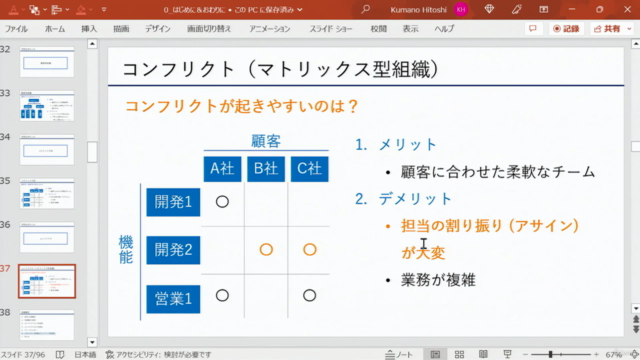Click the 共有 share button
640x360 pixels.
(607, 29)
